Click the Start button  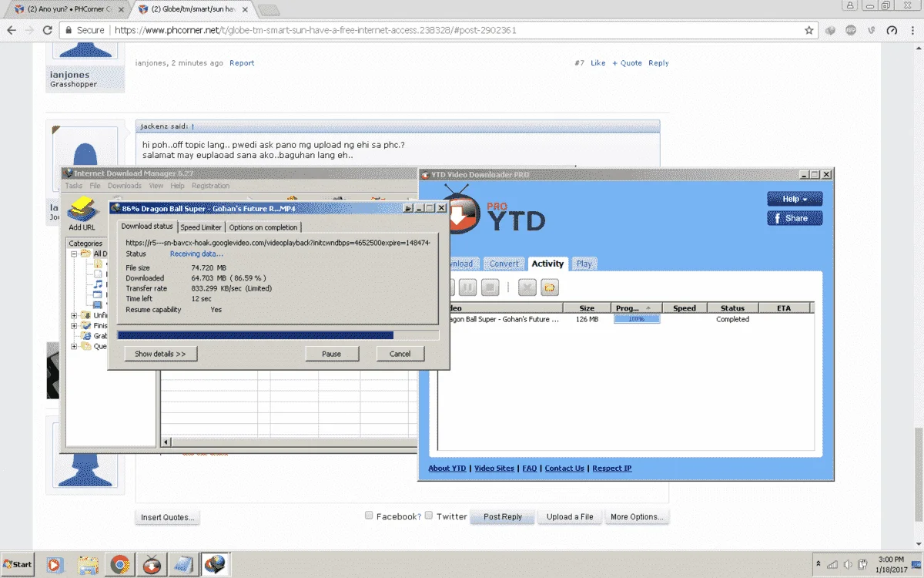click(18, 564)
